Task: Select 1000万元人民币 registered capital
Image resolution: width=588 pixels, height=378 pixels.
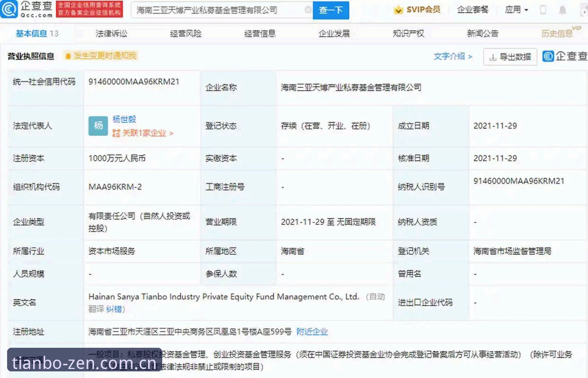Action: pos(117,158)
